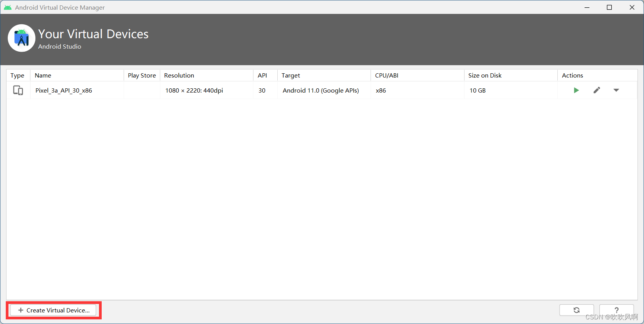Minimize the Android Virtual Device Manager window
The image size is (644, 324).
click(x=587, y=7)
